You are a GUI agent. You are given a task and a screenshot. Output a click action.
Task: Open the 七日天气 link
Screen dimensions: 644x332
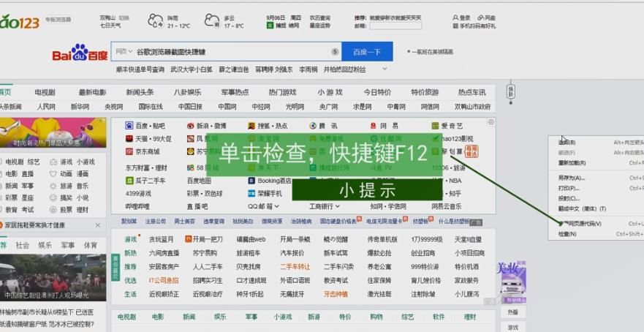(x=110, y=26)
